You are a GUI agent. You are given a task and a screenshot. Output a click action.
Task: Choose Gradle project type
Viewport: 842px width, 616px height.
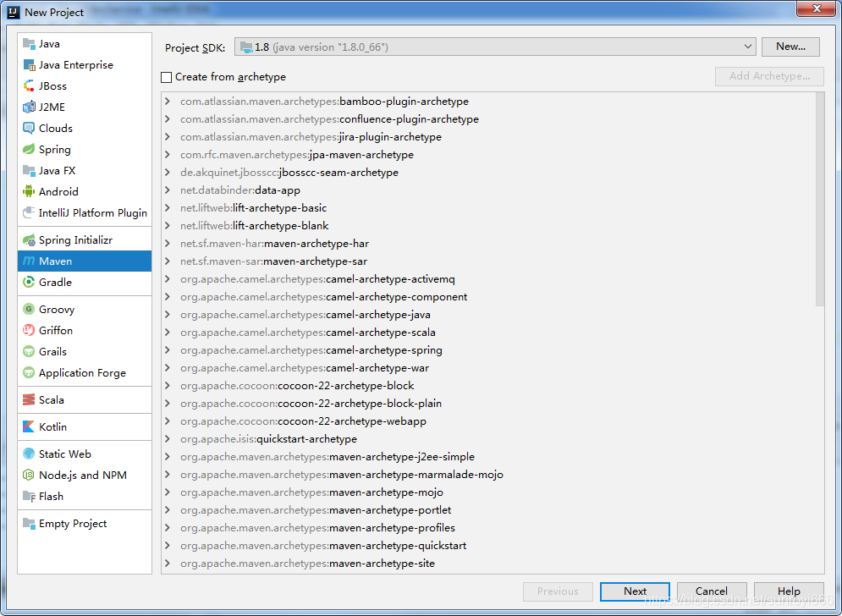pyautogui.click(x=85, y=282)
